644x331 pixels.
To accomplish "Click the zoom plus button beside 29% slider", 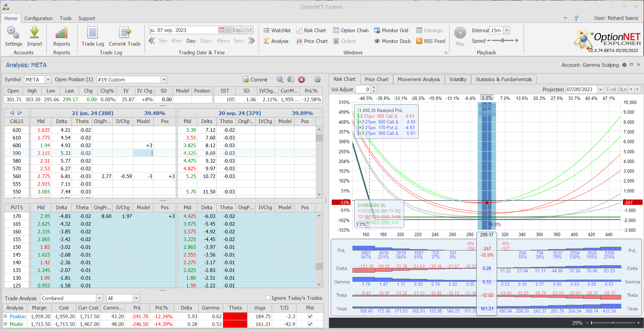I will tap(638, 323).
